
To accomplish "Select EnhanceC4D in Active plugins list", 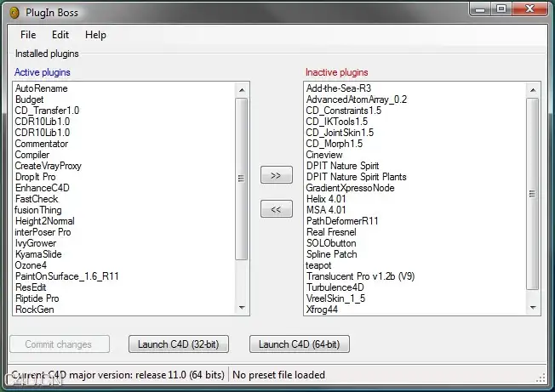I will pos(42,188).
